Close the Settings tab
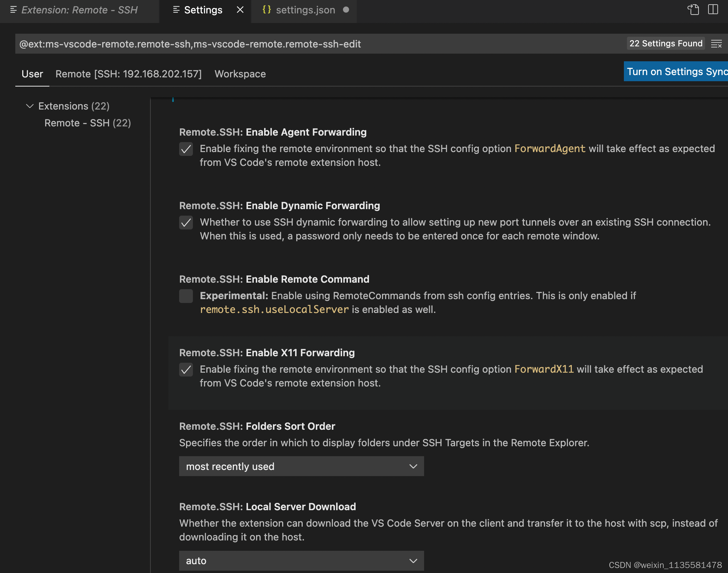The width and height of the screenshot is (728, 573). (240, 10)
